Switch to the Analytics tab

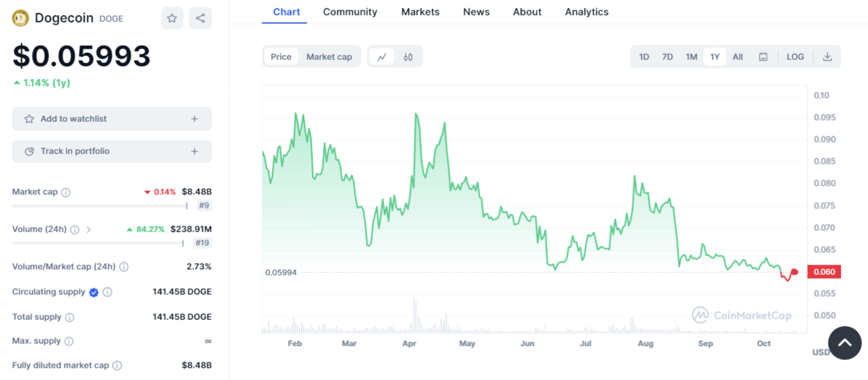coord(586,12)
